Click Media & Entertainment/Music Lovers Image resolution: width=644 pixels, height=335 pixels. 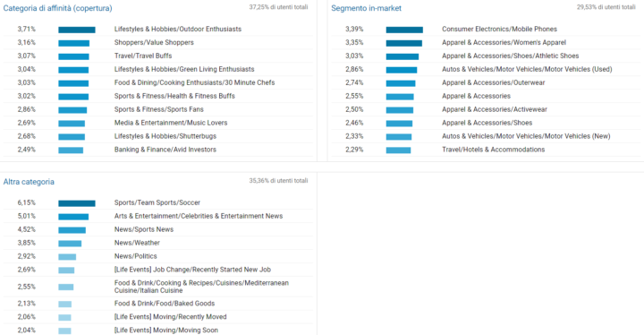click(171, 123)
